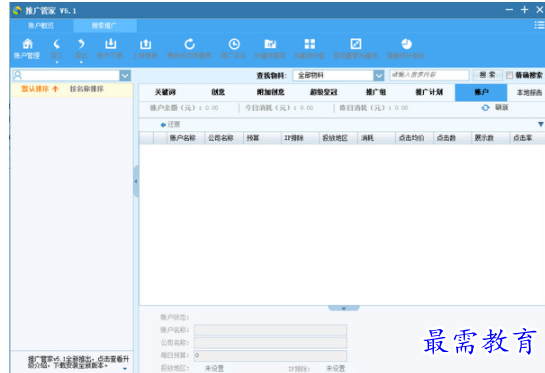Toggle the 精确搜索 checkbox

[509, 75]
